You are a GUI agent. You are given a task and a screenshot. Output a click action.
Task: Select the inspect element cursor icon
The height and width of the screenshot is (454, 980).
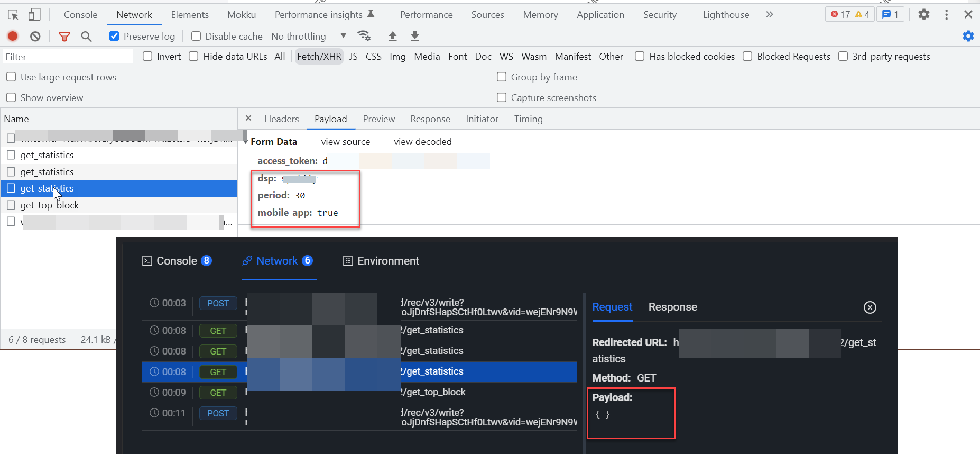point(13,14)
